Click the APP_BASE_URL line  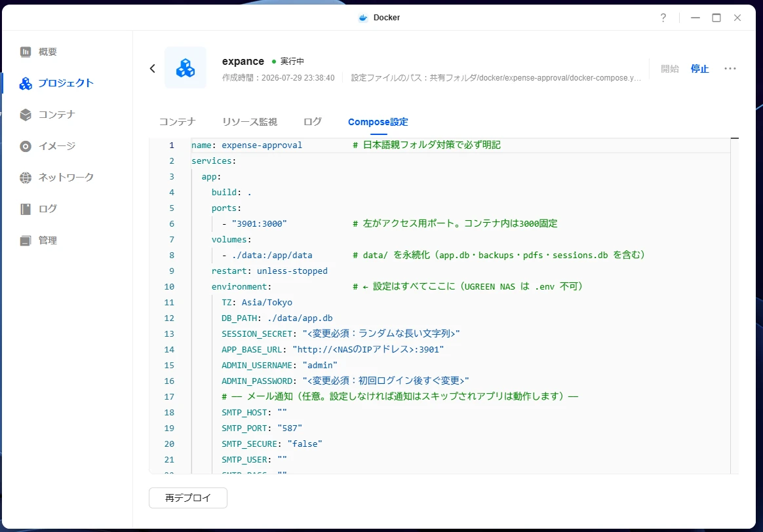(x=333, y=350)
